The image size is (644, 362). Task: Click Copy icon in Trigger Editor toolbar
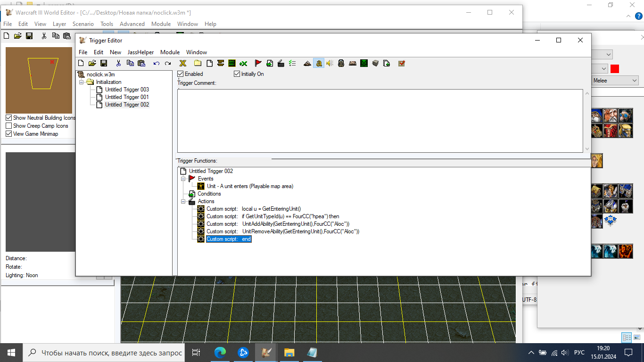[x=130, y=63]
